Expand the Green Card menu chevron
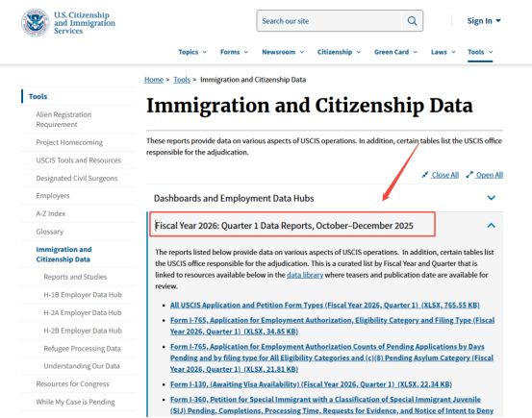 tap(416, 52)
